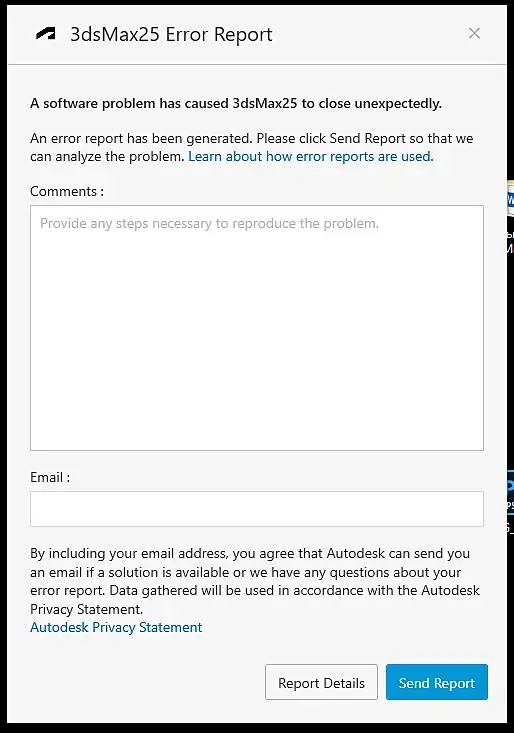Viewport: 514px width, 733px height.
Task: Click the 'Provide any steps necessary' placeholder text
Action: click(x=209, y=223)
